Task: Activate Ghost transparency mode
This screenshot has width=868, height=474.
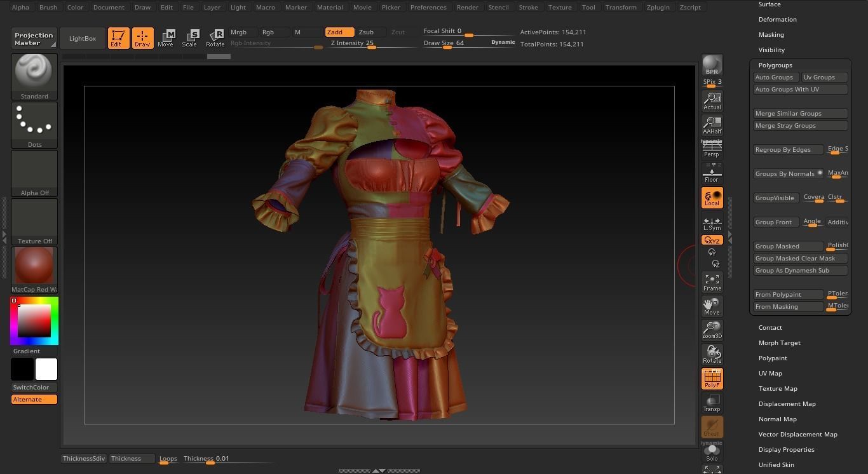Action: [x=712, y=428]
